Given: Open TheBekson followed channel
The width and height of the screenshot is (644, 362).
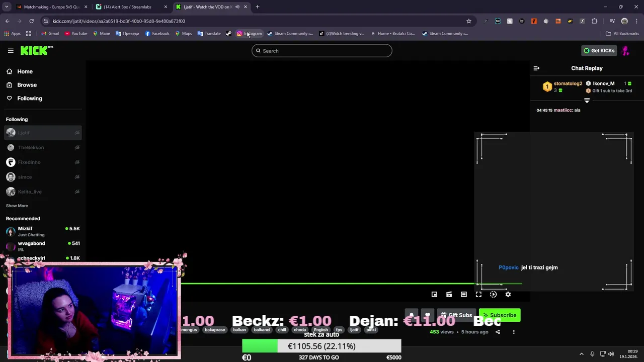Looking at the screenshot, I should click(43, 147).
